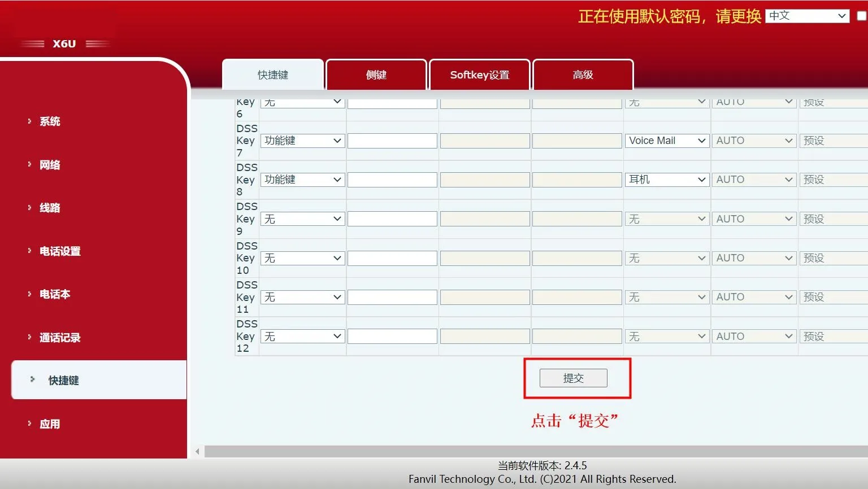
Task: Open the 网络 sidebar section
Action: (49, 164)
